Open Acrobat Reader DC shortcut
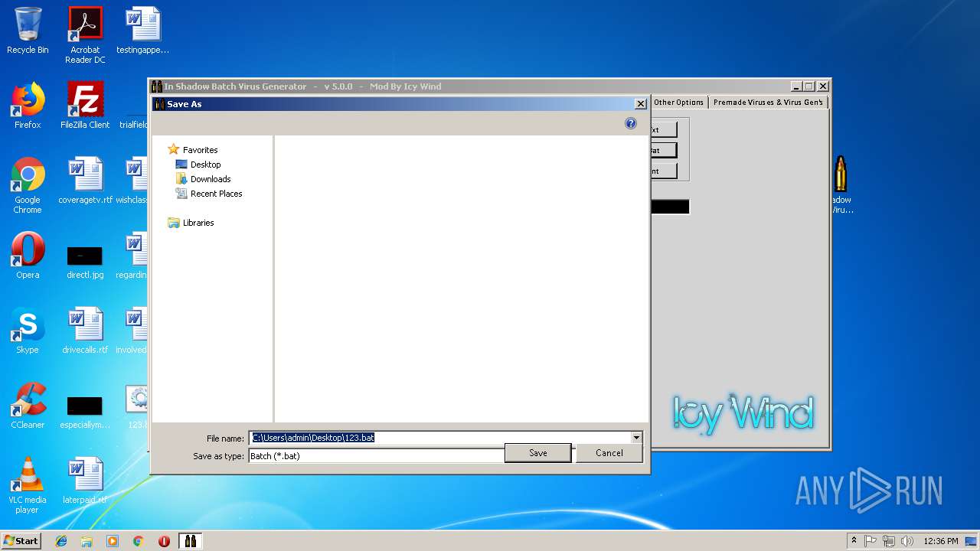This screenshot has height=551, width=980. [x=85, y=35]
